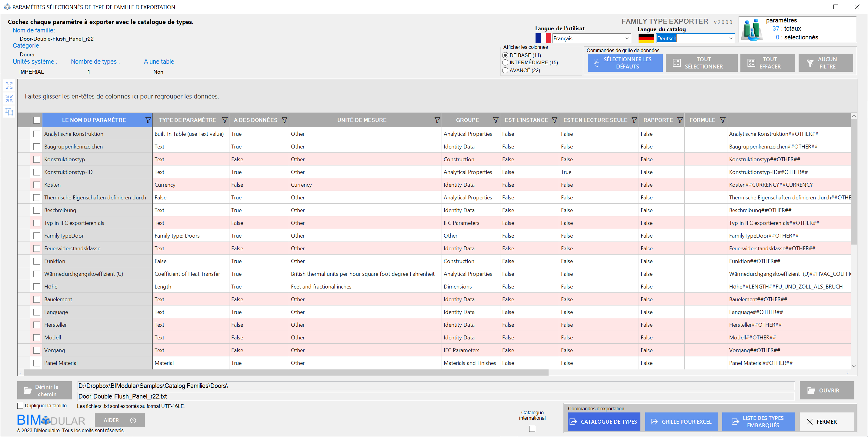Click the expand-all groups icon
Screen dimensions: 868x437
9,85
